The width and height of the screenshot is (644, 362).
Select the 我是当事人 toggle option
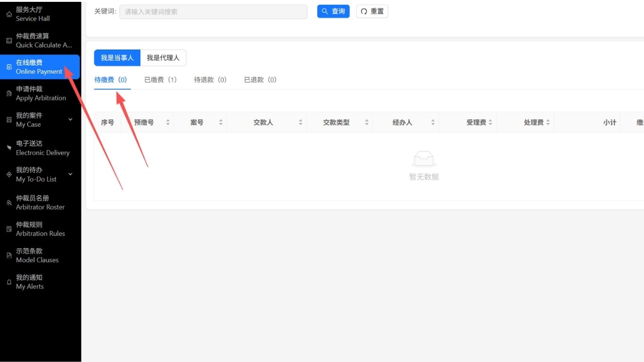point(117,58)
